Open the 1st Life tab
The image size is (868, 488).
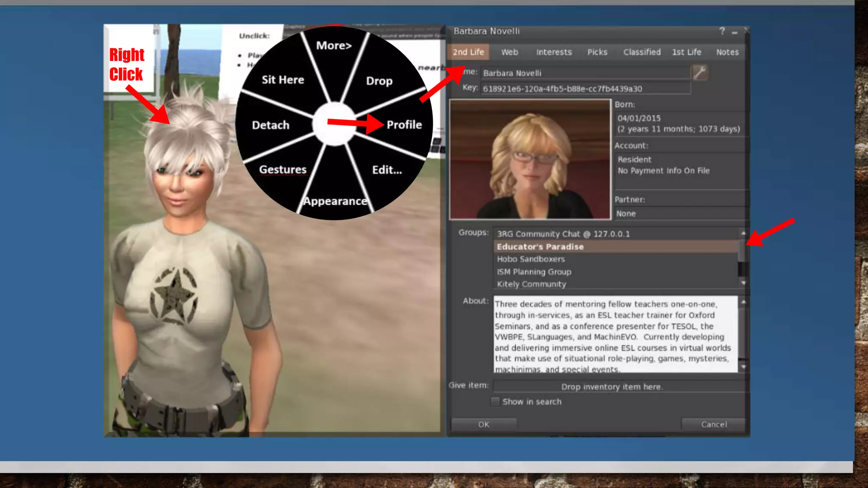pos(686,52)
